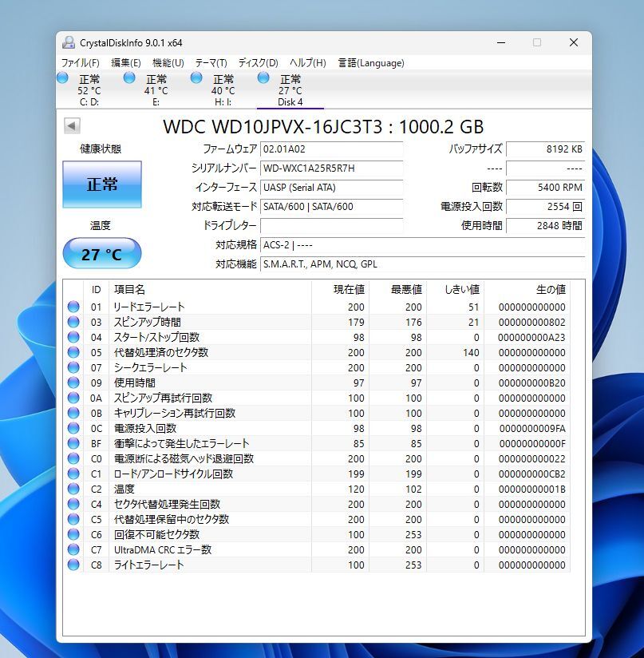Click the status orb for ID C1 row
Screen dimensions: 644x658
73,474
